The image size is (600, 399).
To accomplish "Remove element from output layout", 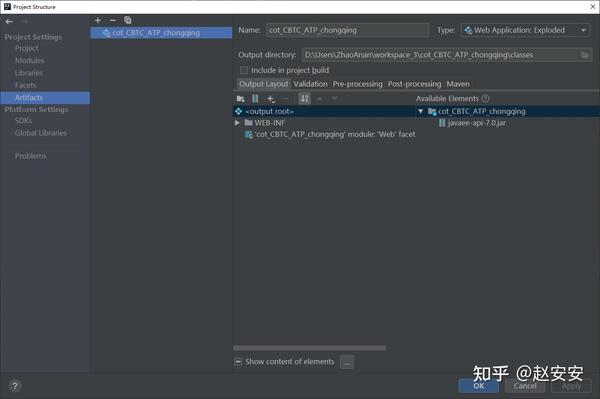I will point(285,99).
